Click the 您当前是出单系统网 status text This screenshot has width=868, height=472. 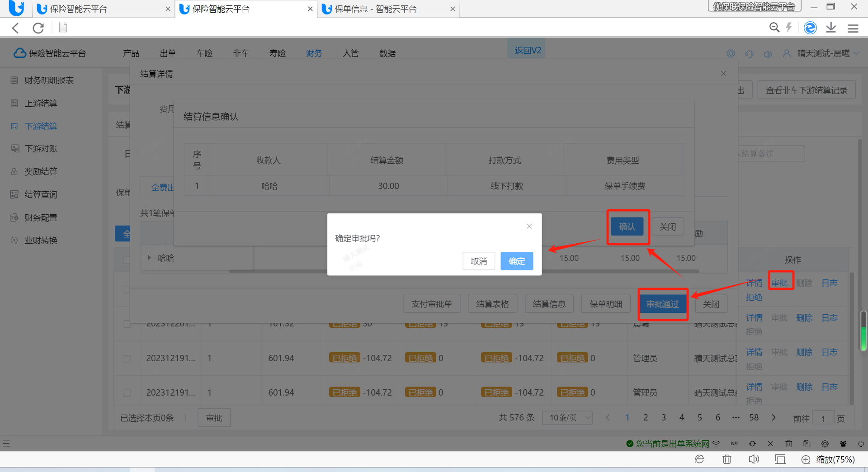pyautogui.click(x=673, y=444)
